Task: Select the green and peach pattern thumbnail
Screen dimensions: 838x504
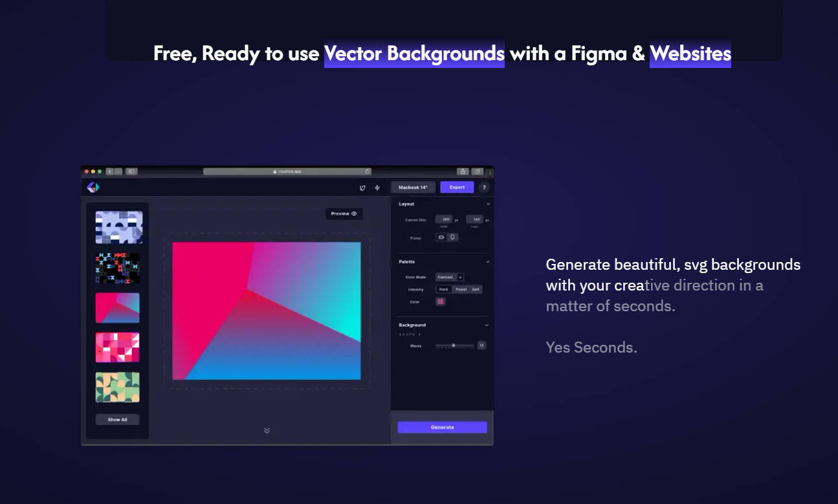Action: (x=118, y=387)
